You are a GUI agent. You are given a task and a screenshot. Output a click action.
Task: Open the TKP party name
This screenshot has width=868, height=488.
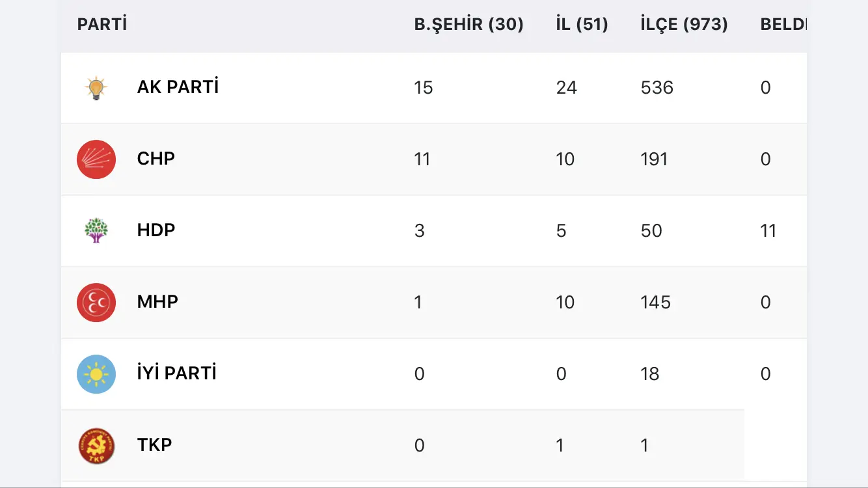155,445
